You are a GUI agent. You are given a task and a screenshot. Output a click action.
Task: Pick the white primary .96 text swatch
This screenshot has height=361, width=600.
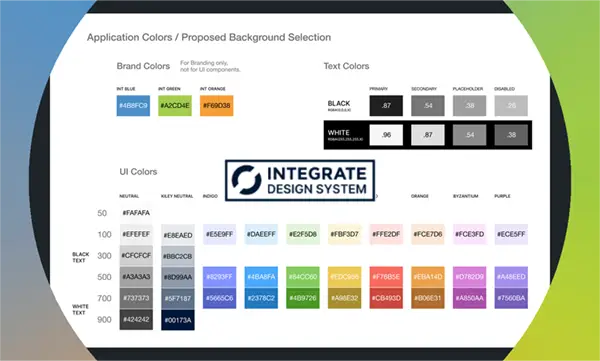(386, 135)
